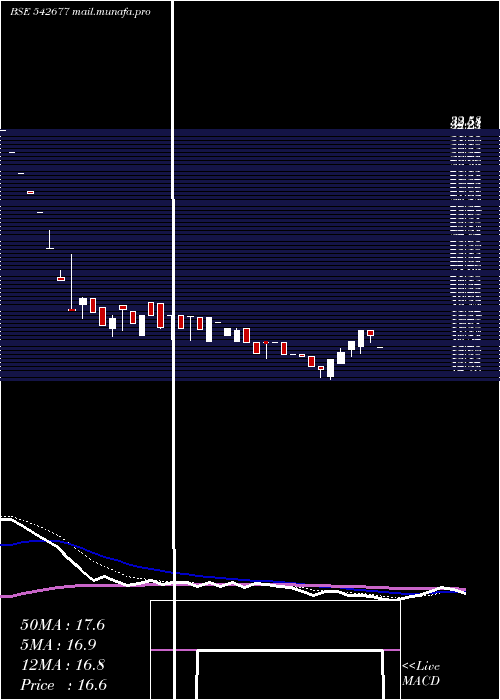Select the 50MA : 17.6 value
Screen dimensions: 500x700
(62, 625)
